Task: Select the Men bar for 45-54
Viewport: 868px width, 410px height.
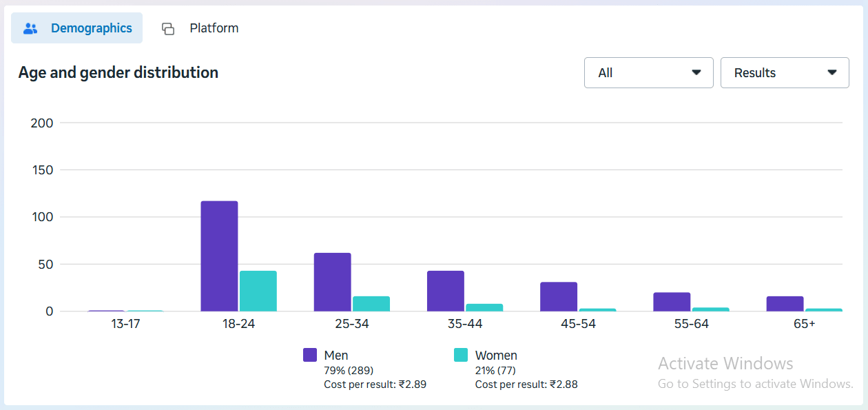Action: (x=558, y=297)
